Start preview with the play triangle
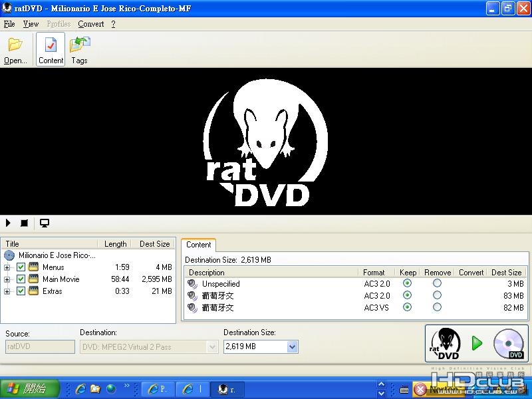The image size is (532, 399). point(8,223)
